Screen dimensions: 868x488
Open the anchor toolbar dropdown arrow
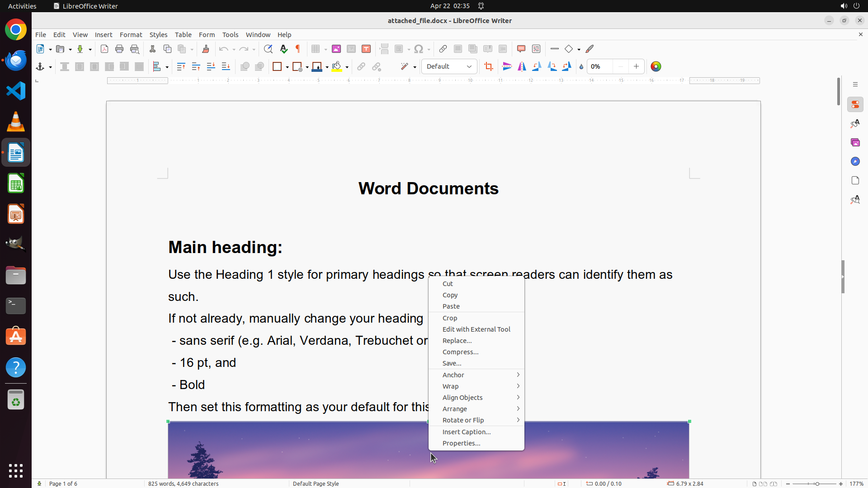point(50,67)
